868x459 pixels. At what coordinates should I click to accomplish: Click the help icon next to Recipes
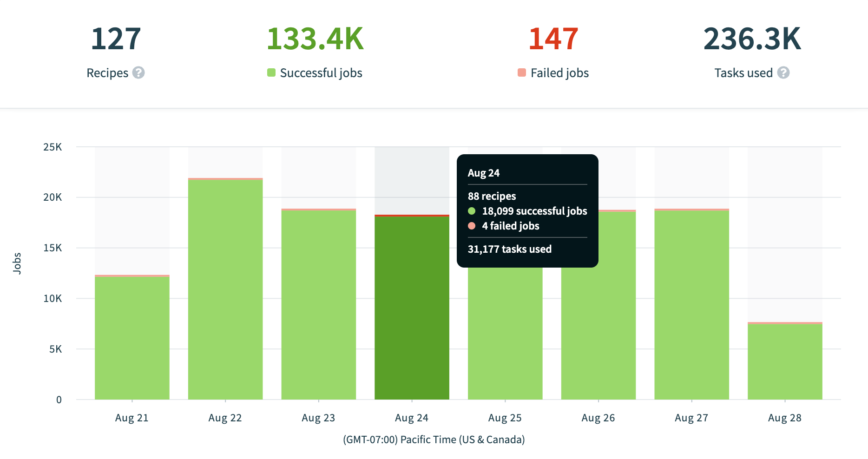(x=138, y=73)
